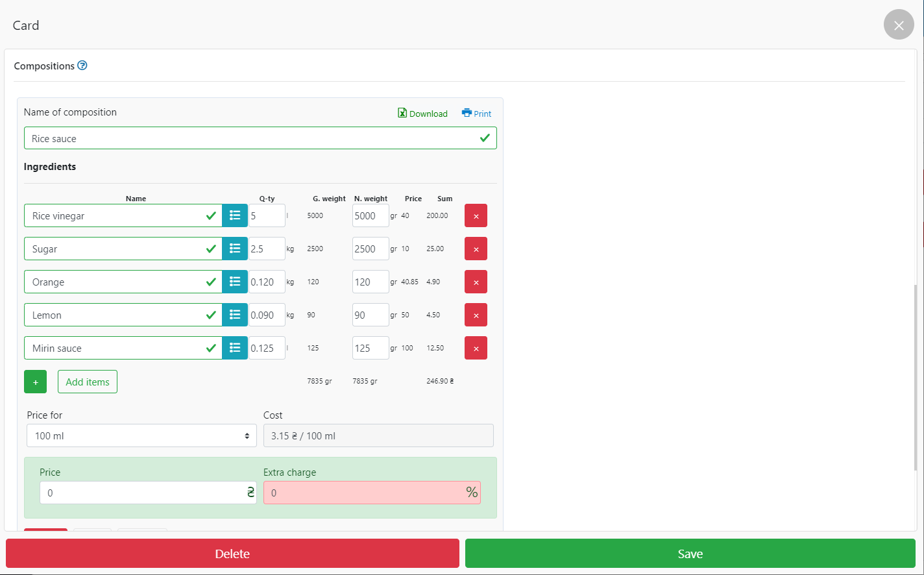Download composition as Excel file
This screenshot has width=924, height=575.
(422, 114)
